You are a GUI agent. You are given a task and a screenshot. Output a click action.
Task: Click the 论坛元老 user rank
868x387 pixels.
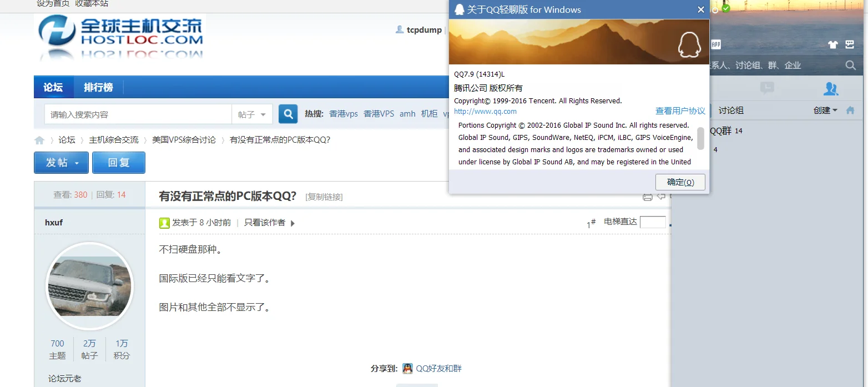pos(64,379)
